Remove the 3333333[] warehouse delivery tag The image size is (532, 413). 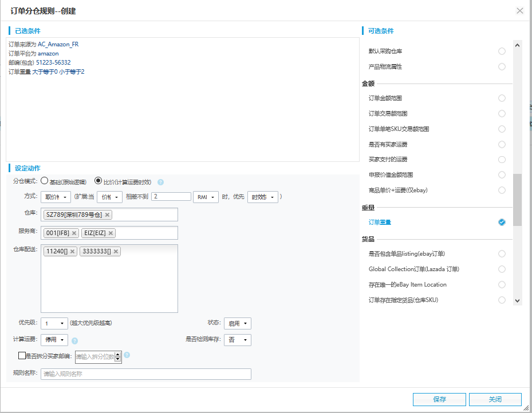tap(116, 252)
